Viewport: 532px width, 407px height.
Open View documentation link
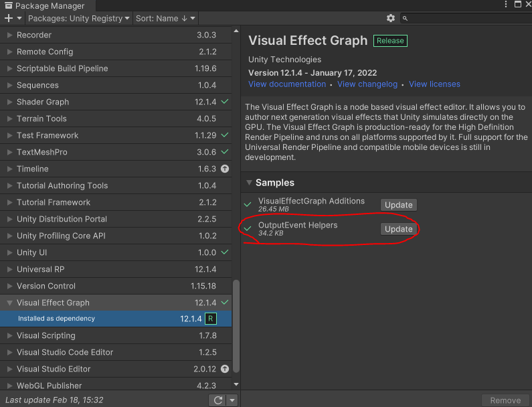(x=287, y=84)
